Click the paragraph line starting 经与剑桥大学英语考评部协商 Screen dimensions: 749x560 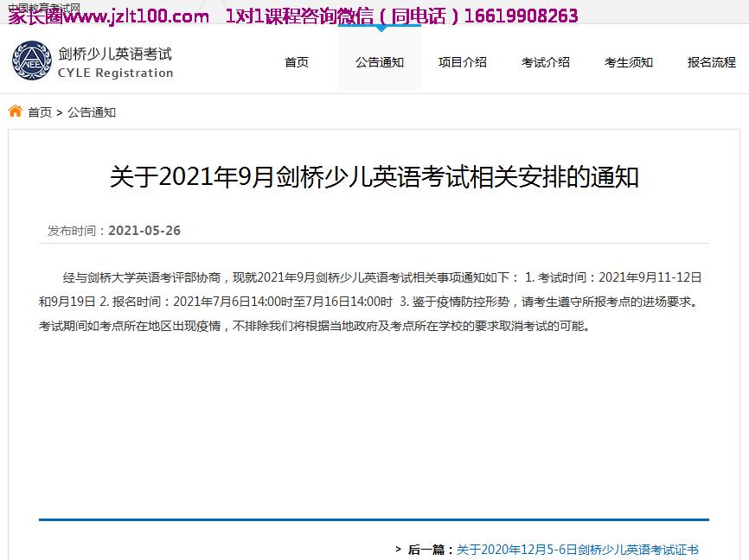click(382, 277)
